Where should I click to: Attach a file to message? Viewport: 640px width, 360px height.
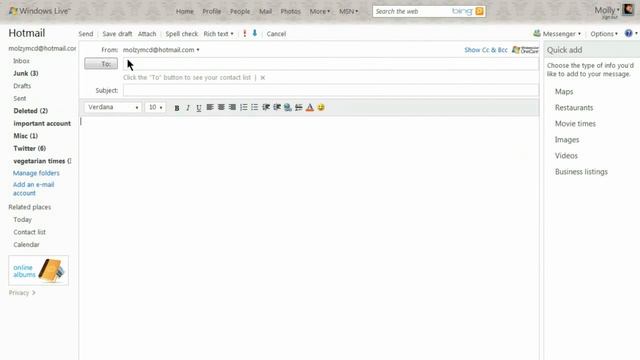click(147, 34)
